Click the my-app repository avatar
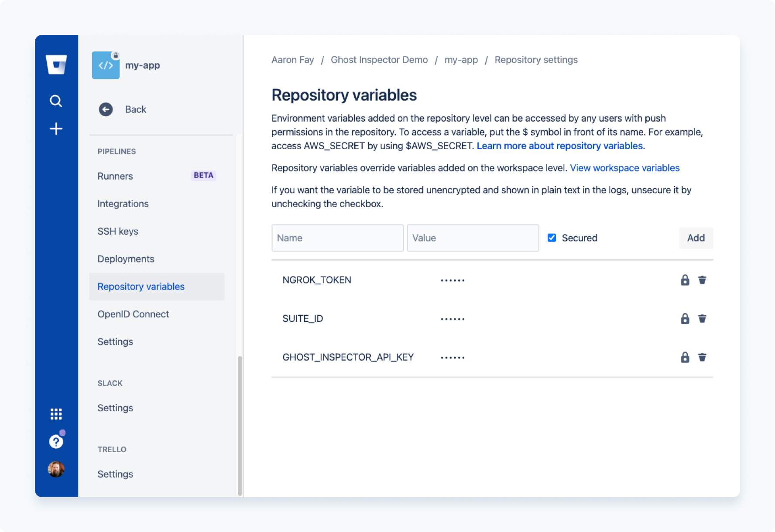Viewport: 775px width, 532px height. (106, 65)
